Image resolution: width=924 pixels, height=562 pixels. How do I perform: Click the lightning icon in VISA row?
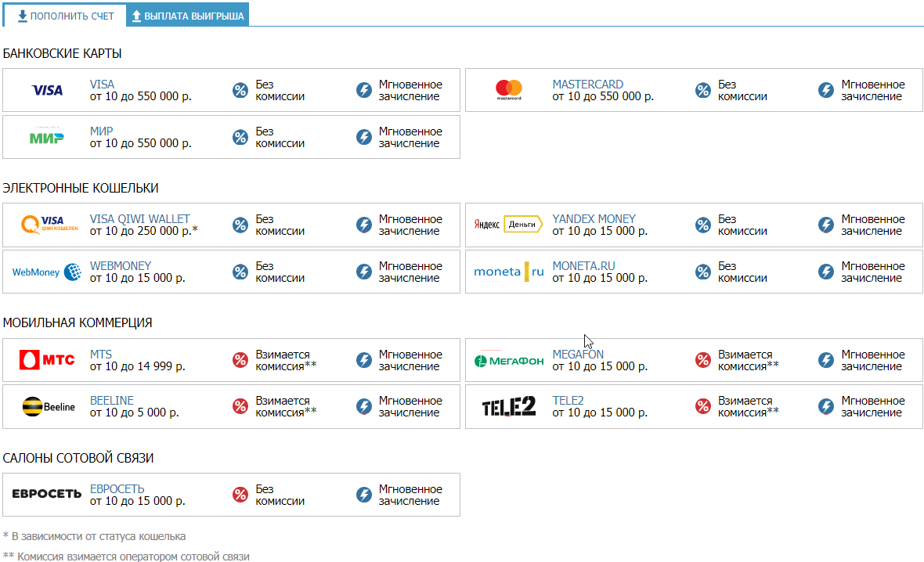pyautogui.click(x=364, y=90)
